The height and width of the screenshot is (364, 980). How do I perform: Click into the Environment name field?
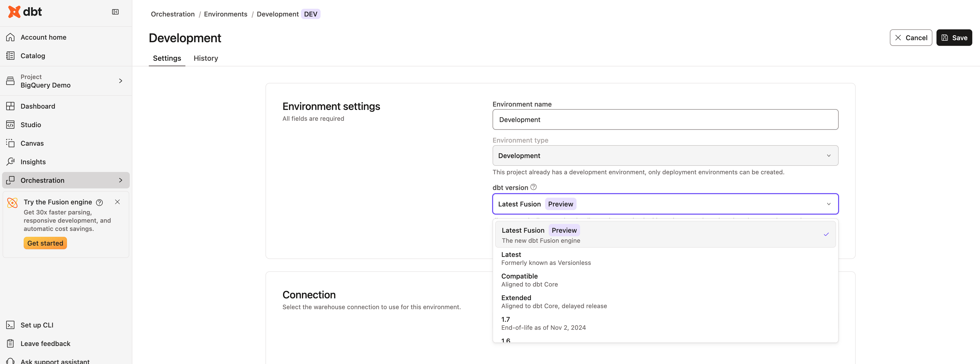665,119
